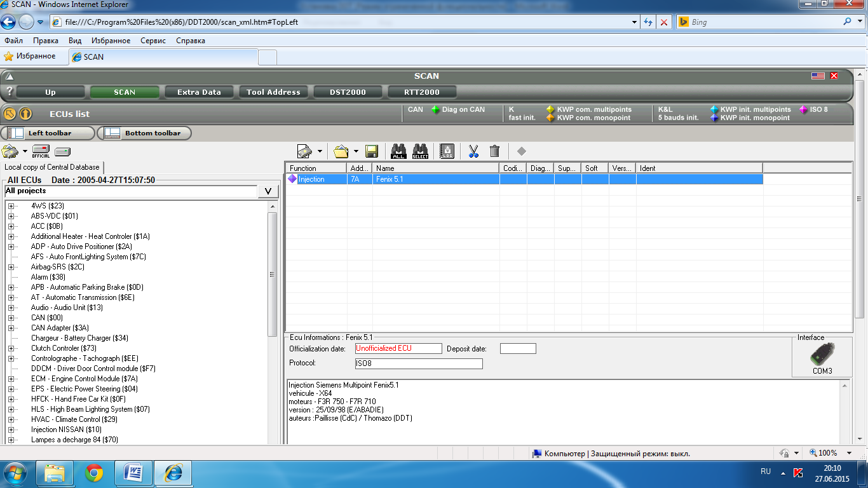Open the Сервис menu
Image resolution: width=868 pixels, height=488 pixels.
tap(153, 41)
